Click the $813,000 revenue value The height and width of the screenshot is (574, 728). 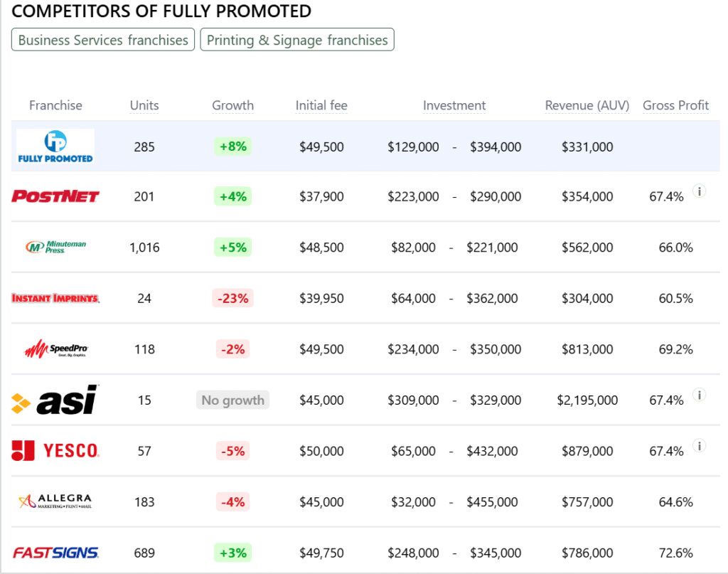(587, 349)
